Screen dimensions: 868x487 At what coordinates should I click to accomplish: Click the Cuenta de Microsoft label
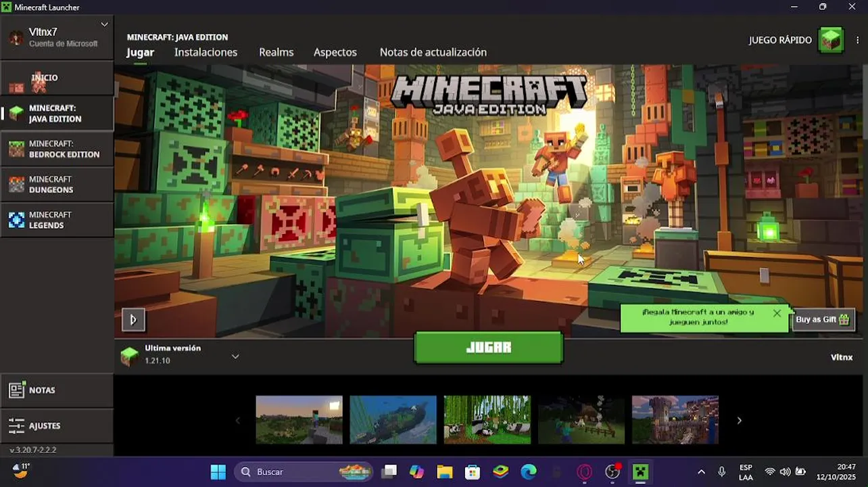(x=63, y=44)
